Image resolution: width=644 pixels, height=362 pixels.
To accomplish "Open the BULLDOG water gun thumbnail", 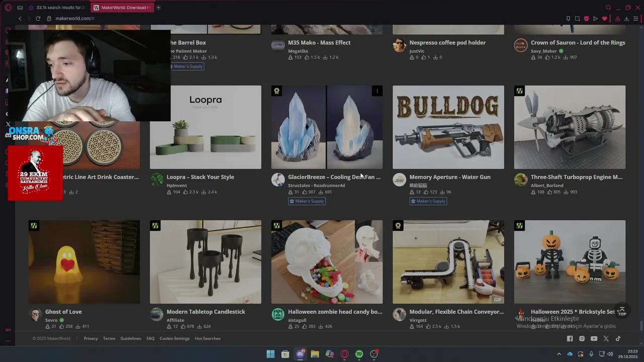I will pos(448,127).
